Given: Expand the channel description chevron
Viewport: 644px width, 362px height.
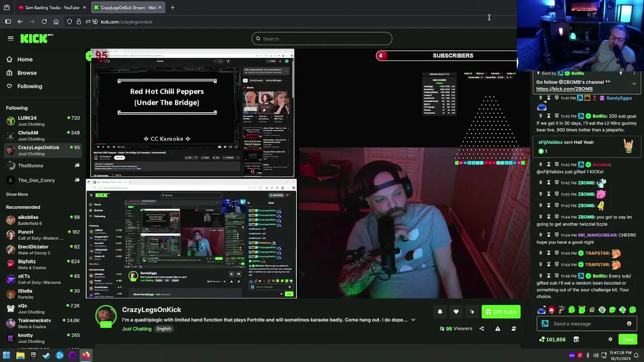Looking at the screenshot, I should pyautogui.click(x=413, y=320).
